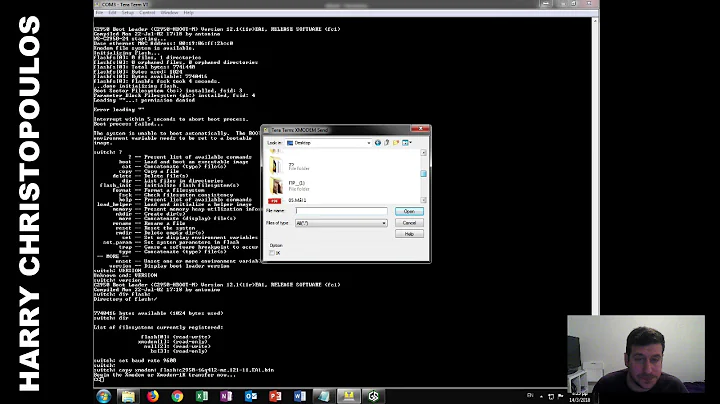Open the green circular app taskbar icon
Image resolution: width=720 pixels, height=404 pixels.
point(373,396)
